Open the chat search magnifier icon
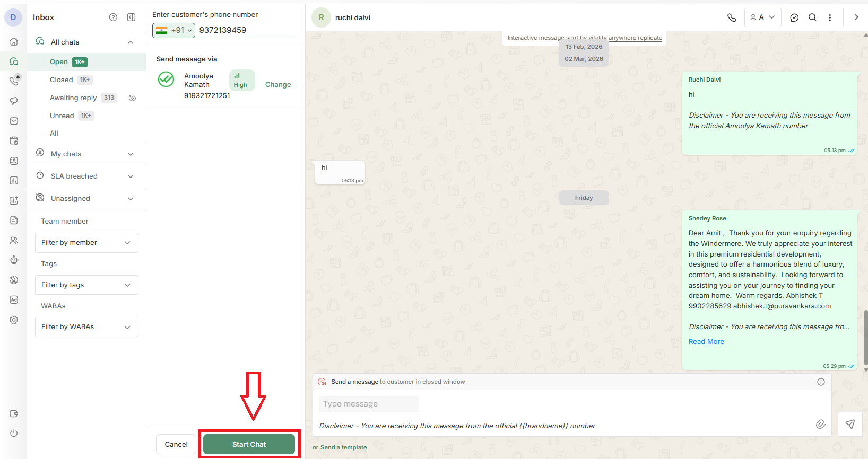868x459 pixels. pos(812,17)
